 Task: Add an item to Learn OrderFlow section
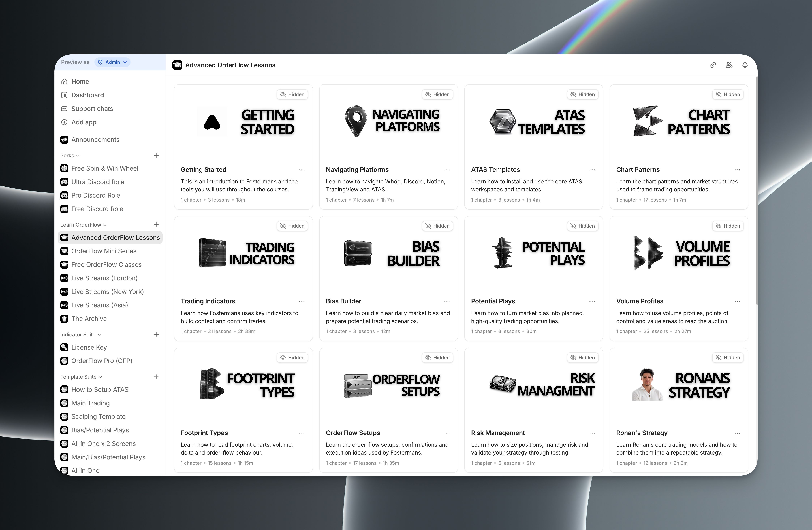point(156,225)
